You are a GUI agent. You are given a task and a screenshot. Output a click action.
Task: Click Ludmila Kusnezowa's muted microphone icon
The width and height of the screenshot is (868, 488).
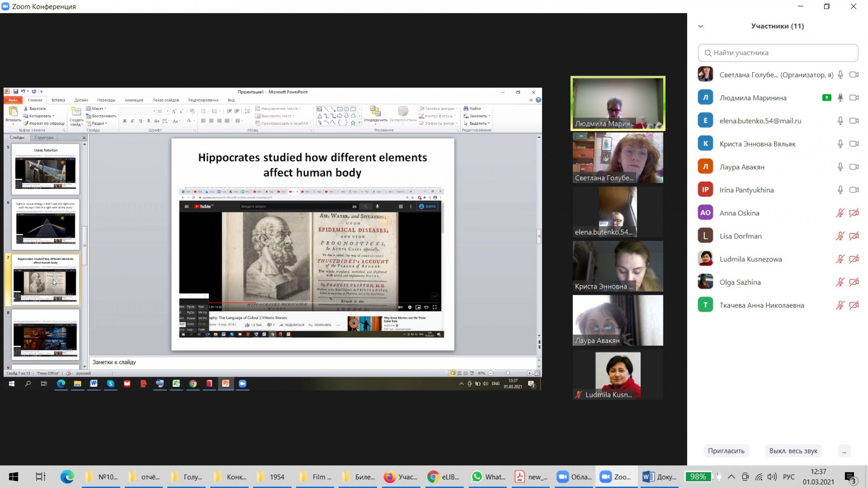tap(840, 259)
